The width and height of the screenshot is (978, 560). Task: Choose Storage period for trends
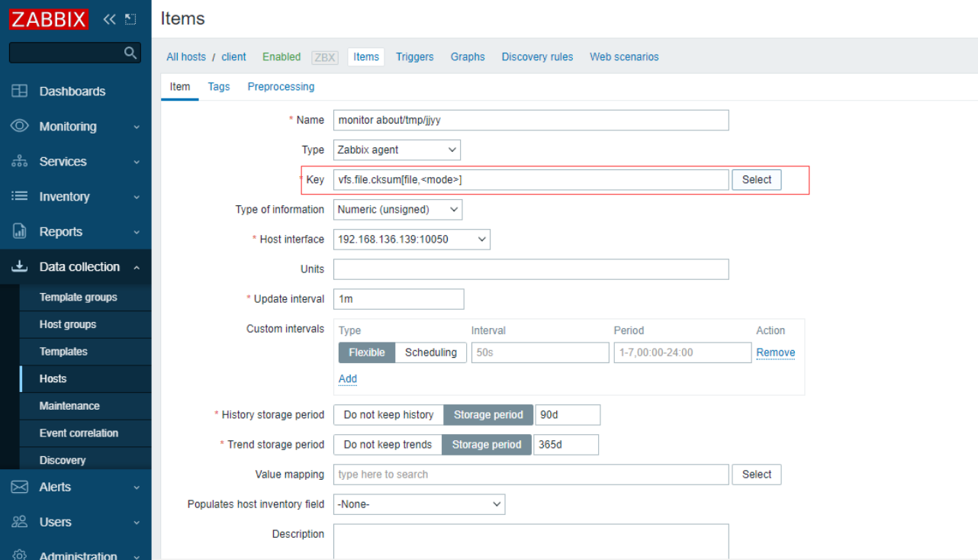(x=487, y=445)
